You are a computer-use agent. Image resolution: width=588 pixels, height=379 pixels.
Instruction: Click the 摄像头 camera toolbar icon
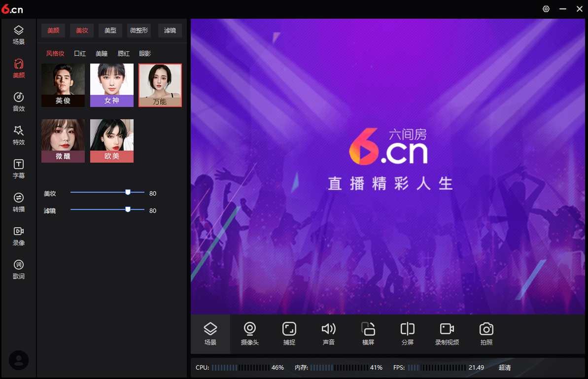[250, 334]
